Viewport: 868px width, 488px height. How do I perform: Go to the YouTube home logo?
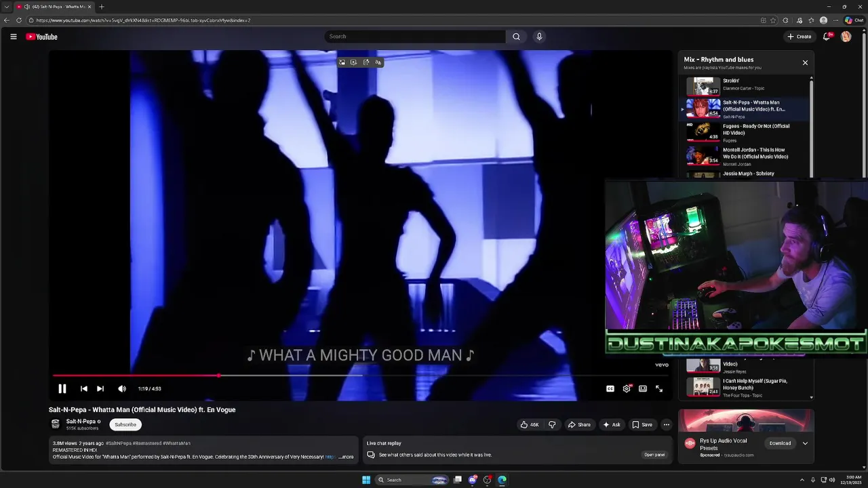coord(42,37)
